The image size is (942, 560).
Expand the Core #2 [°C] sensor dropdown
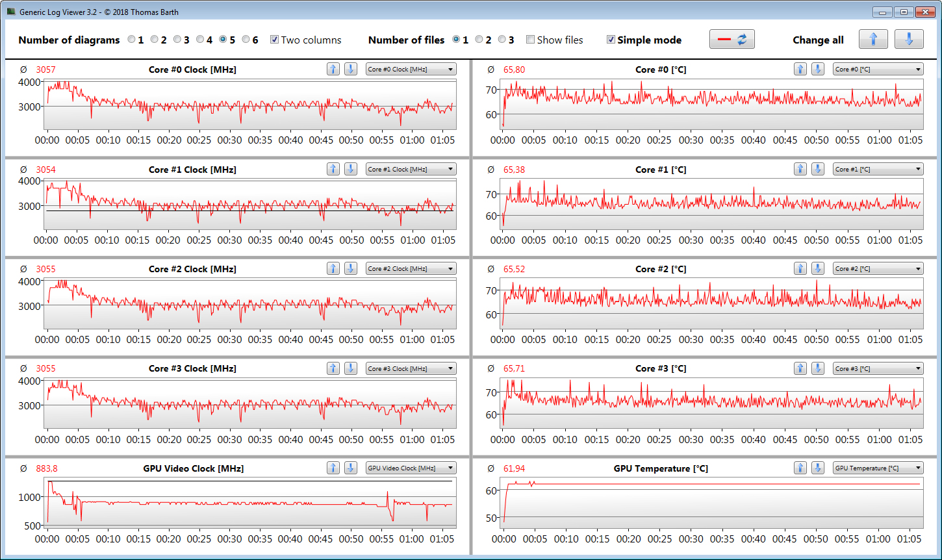pyautogui.click(x=878, y=269)
